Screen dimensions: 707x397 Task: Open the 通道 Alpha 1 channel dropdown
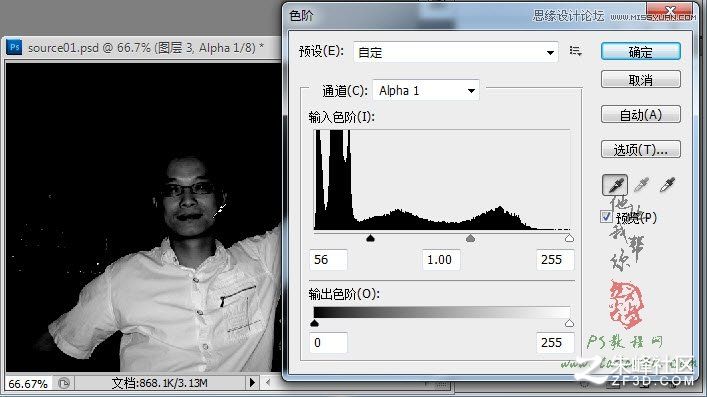tap(426, 91)
